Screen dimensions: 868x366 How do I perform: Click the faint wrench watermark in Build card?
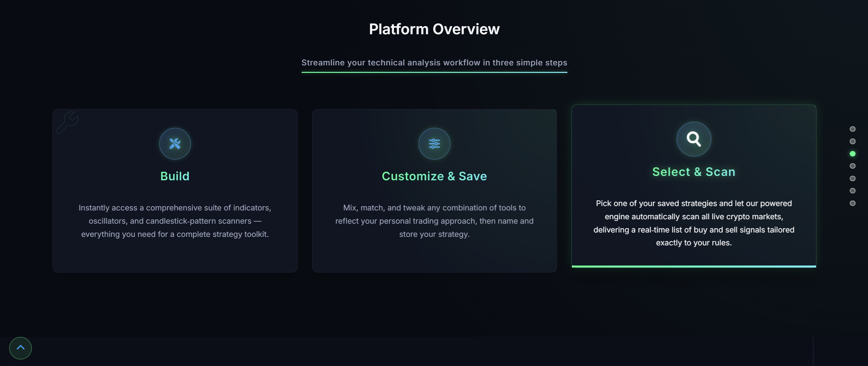pyautogui.click(x=68, y=122)
